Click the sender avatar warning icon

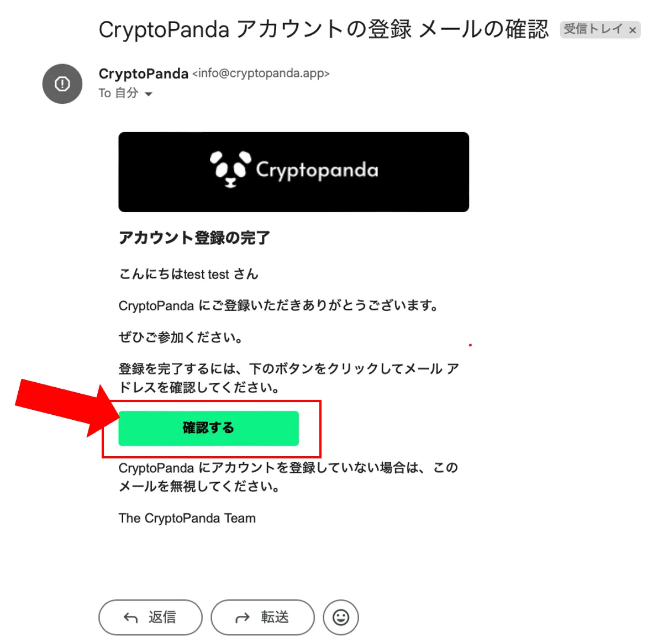62,83
